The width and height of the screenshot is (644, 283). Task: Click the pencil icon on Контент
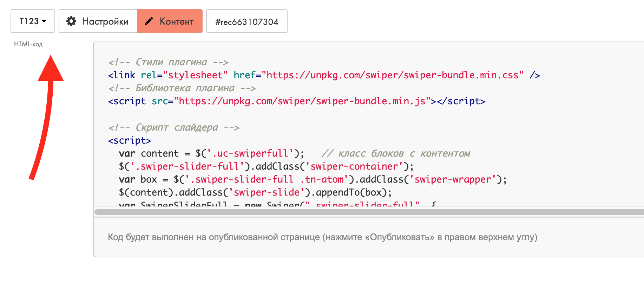point(149,21)
